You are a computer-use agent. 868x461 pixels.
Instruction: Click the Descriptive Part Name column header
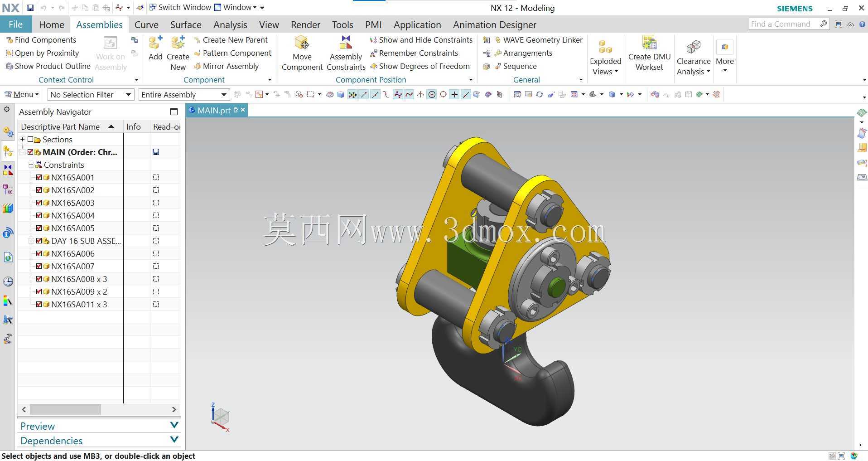[70, 126]
